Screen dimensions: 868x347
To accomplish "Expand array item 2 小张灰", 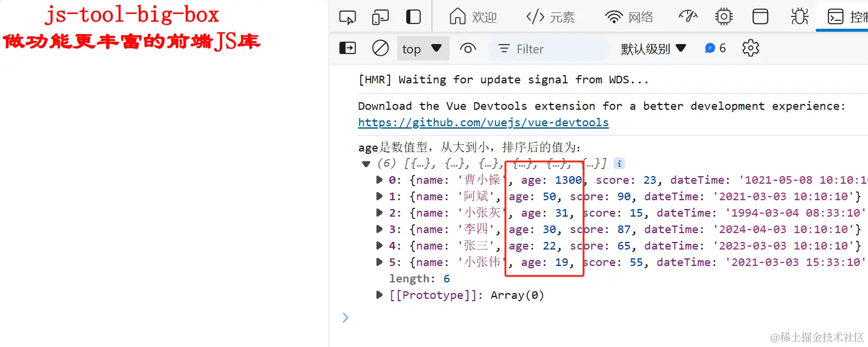I will [x=380, y=213].
